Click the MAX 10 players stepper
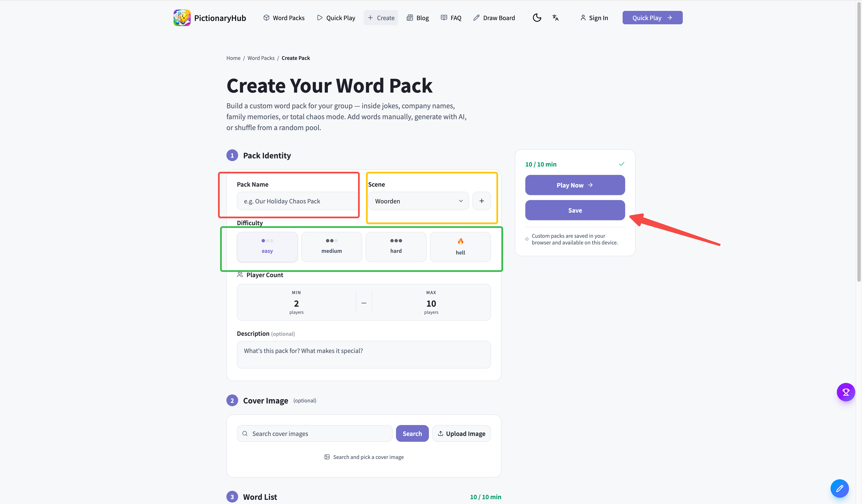Viewport: 862px width, 504px height. (x=431, y=303)
